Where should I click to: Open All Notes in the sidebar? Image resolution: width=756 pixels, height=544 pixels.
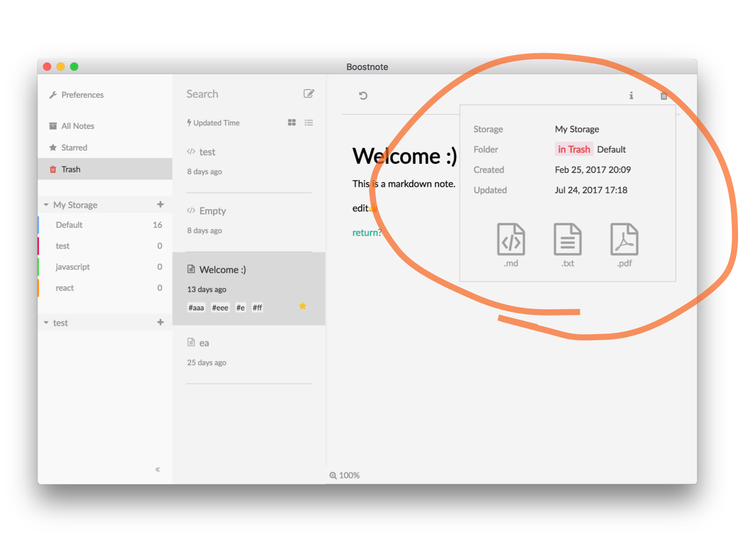click(105, 126)
